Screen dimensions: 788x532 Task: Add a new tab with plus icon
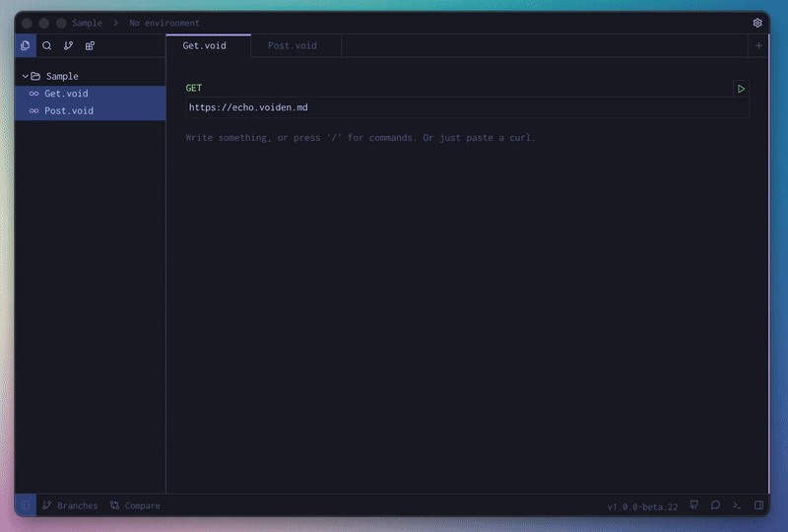758,45
